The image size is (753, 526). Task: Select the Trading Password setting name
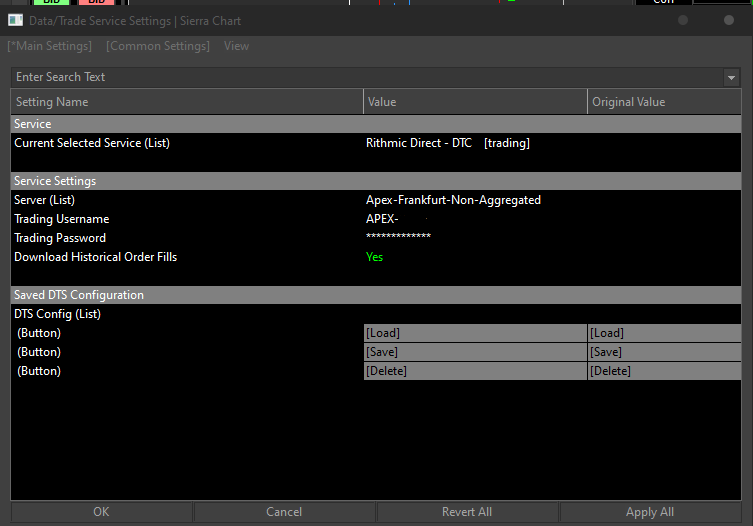point(60,238)
